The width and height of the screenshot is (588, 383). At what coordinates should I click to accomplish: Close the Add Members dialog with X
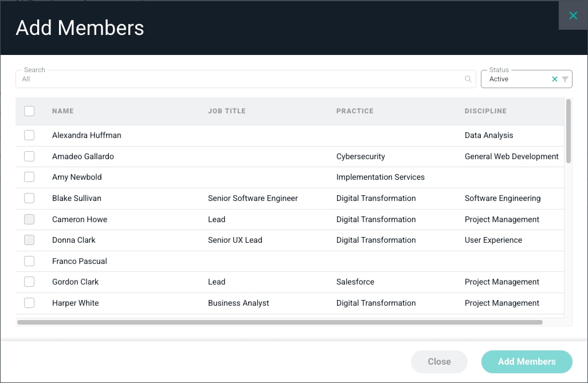[x=573, y=15]
